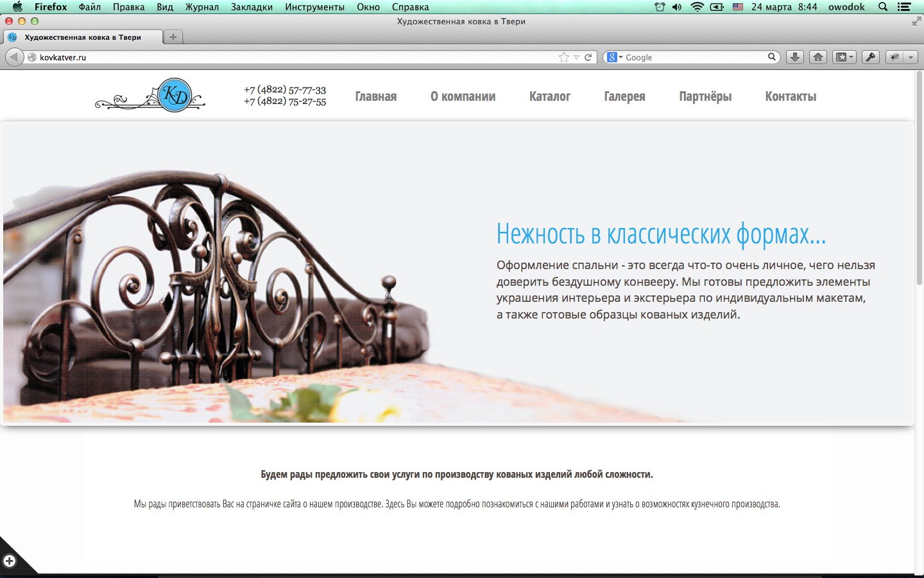Click the site identity globe icon
The height and width of the screenshot is (578, 924).
[32, 57]
